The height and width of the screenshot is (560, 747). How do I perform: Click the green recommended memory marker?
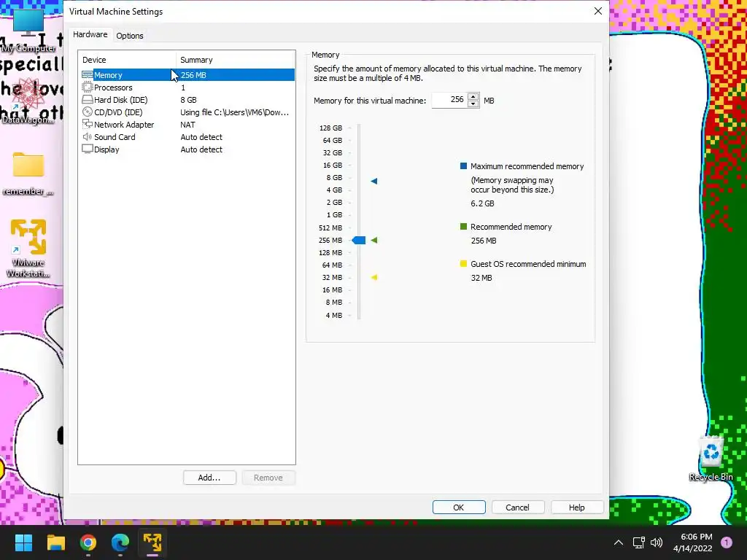tap(374, 240)
